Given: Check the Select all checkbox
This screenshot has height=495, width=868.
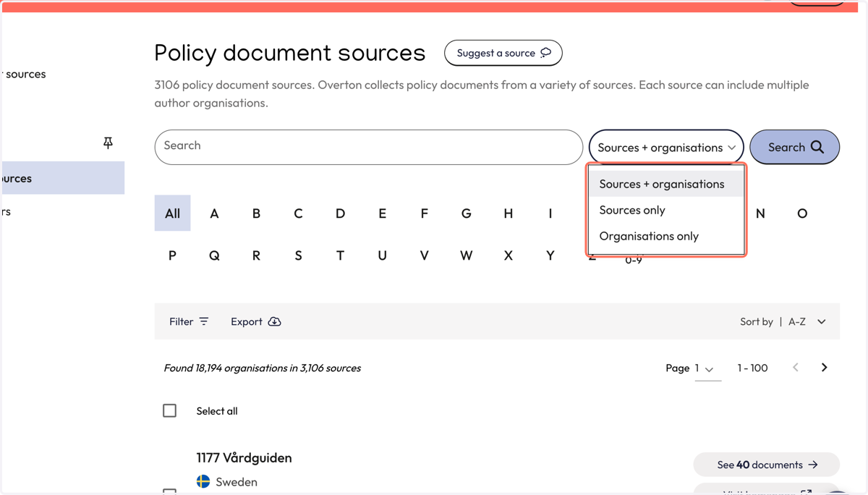Looking at the screenshot, I should pyautogui.click(x=169, y=410).
